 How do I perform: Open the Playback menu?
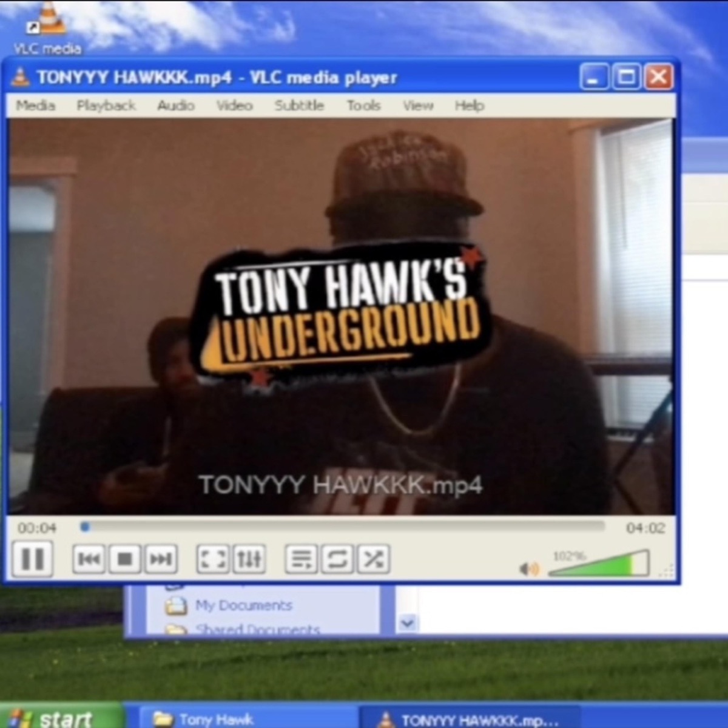pos(106,106)
